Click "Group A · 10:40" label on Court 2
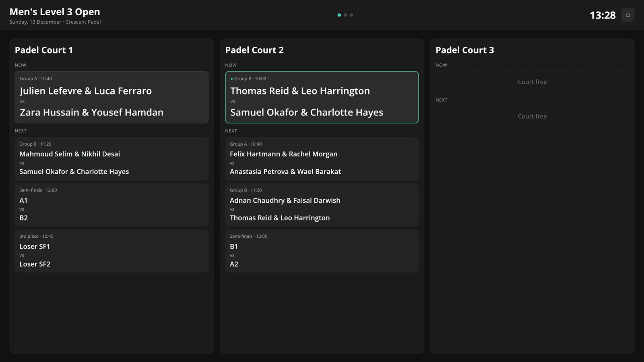 (x=246, y=144)
